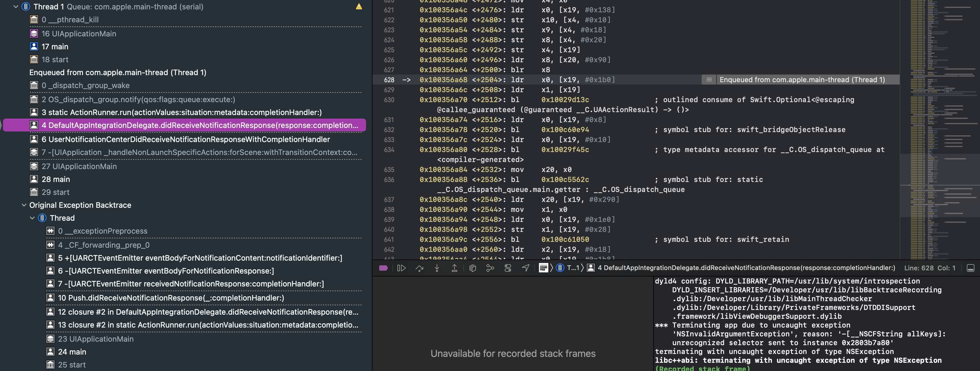The image size is (980, 371).
Task: Open the debug memory graph icon
Action: (x=490, y=268)
